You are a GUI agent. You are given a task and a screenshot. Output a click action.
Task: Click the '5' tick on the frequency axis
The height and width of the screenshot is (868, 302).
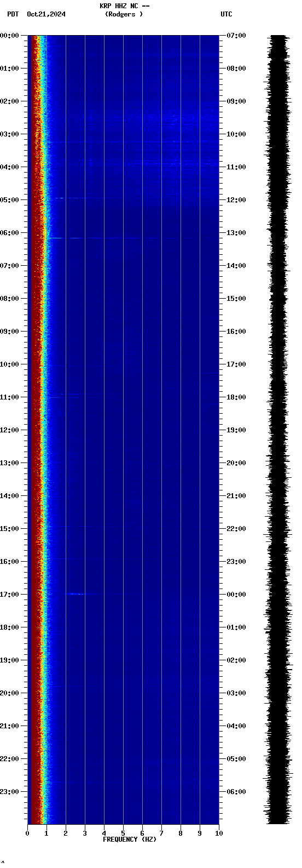[x=123, y=833]
